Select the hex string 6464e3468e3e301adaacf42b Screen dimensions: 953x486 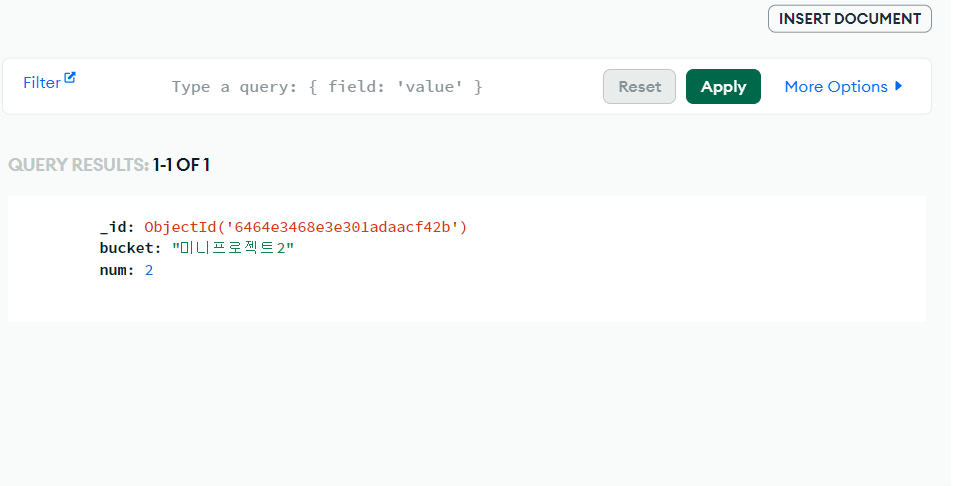342,227
